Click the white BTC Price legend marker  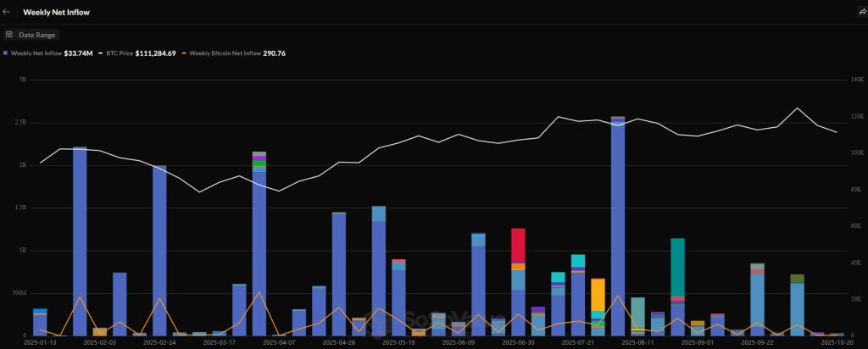[x=100, y=53]
